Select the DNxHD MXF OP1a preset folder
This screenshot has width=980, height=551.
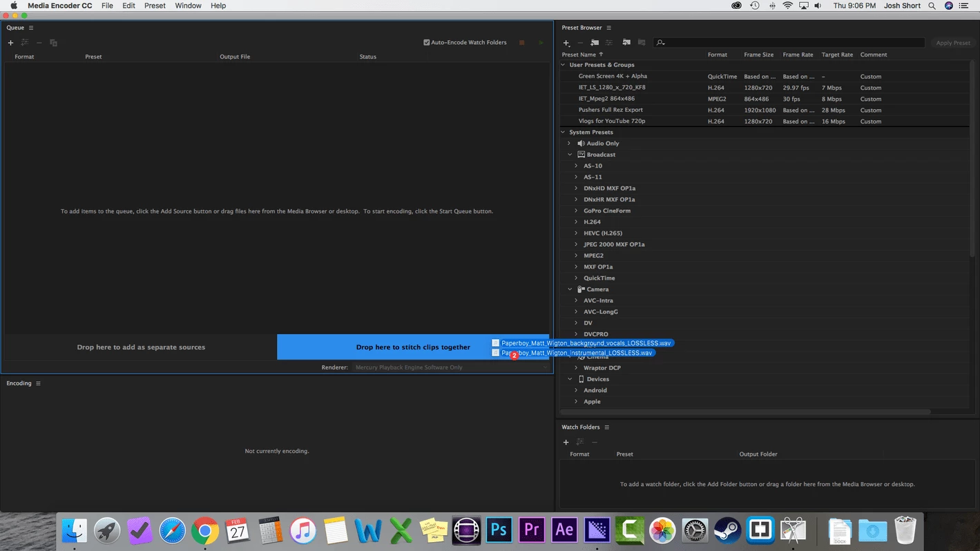609,188
